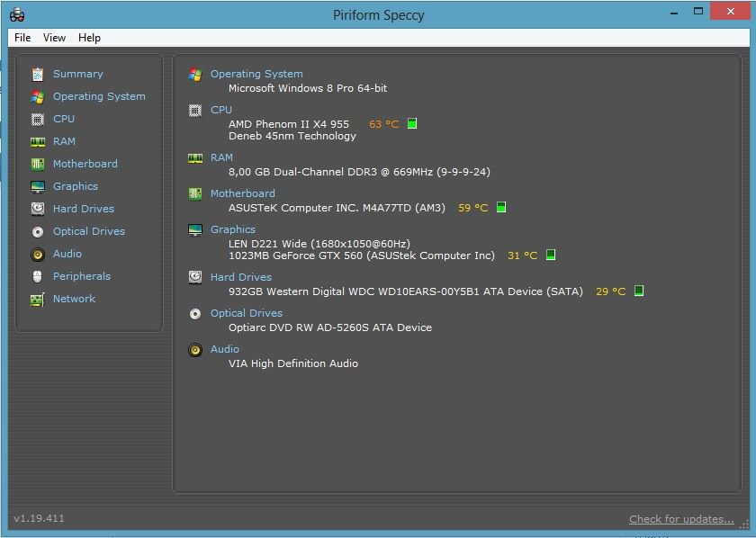
Task: Click the Speccy app icon in title bar
Action: [x=16, y=14]
